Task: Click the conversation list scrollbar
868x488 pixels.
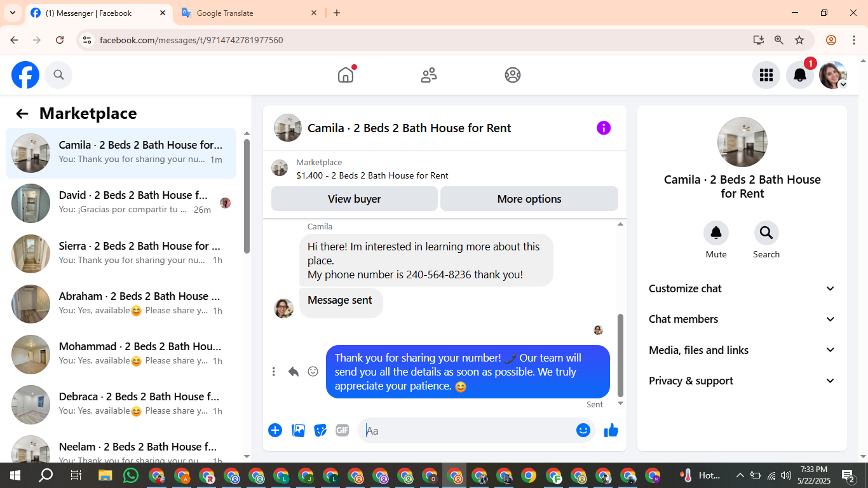Action: point(247,196)
